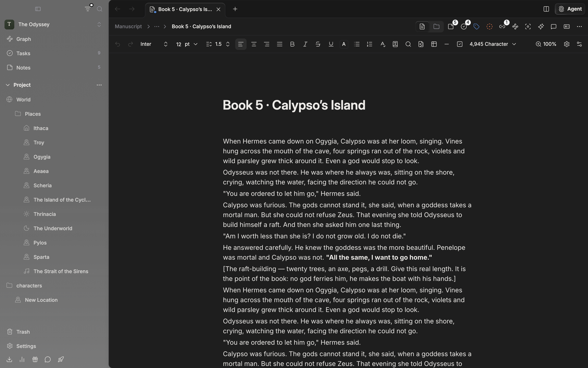Open the comments speech bubble icon

(x=553, y=27)
